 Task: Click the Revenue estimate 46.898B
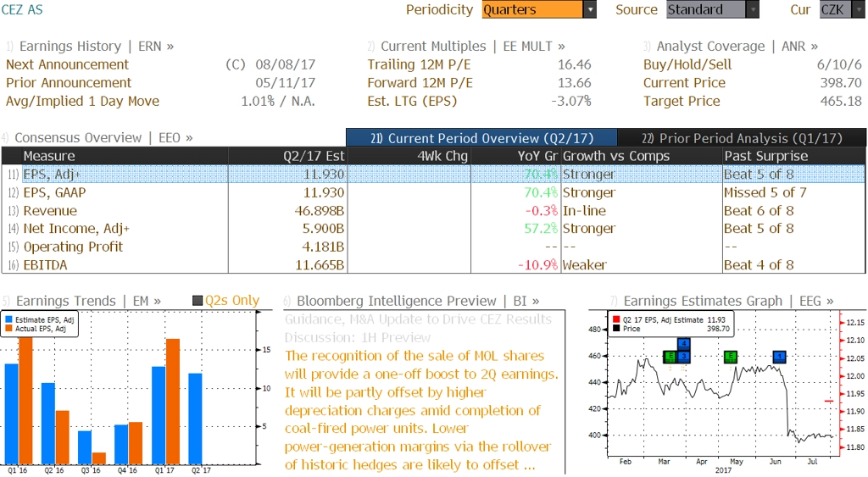[320, 211]
